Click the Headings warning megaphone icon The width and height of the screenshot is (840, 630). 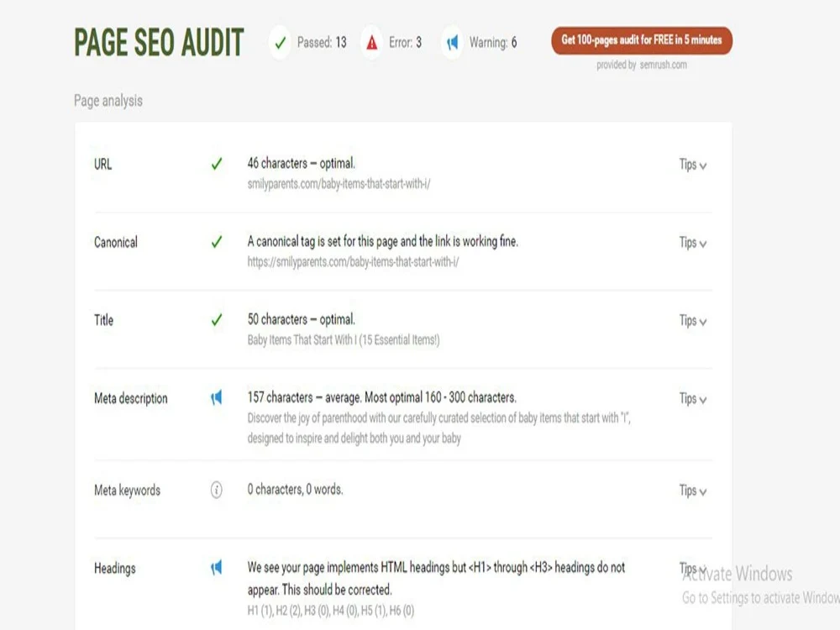click(216, 568)
